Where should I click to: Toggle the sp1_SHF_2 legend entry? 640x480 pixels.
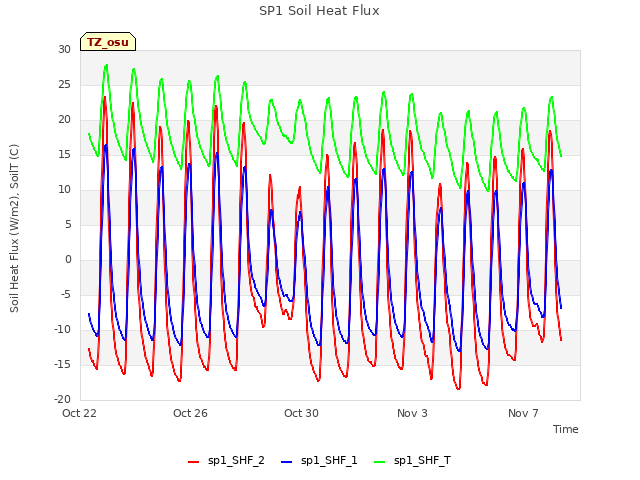click(x=226, y=461)
